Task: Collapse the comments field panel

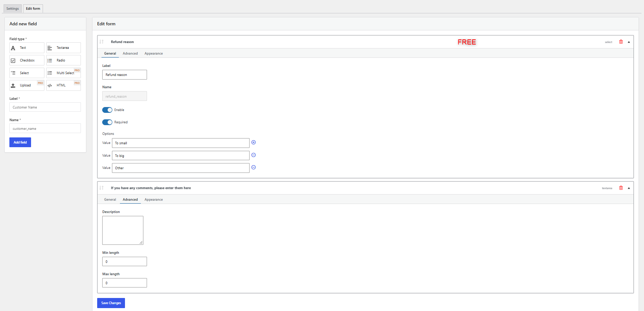Action: click(629, 188)
